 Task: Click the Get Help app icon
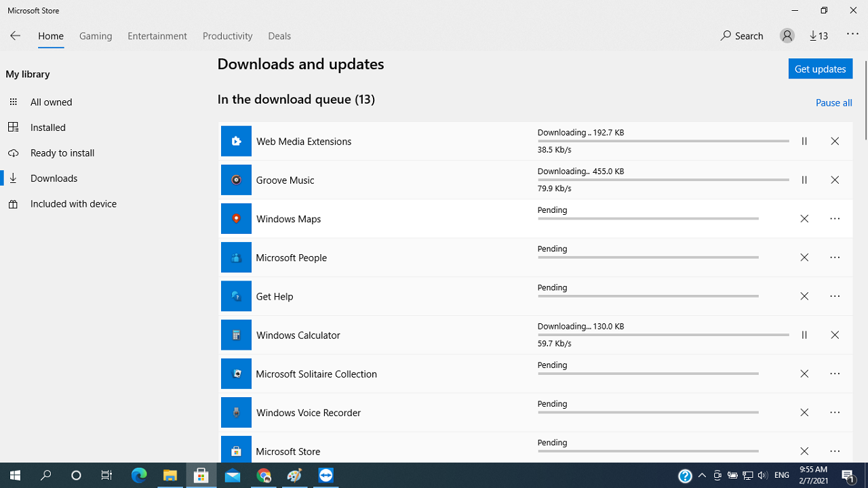click(236, 296)
